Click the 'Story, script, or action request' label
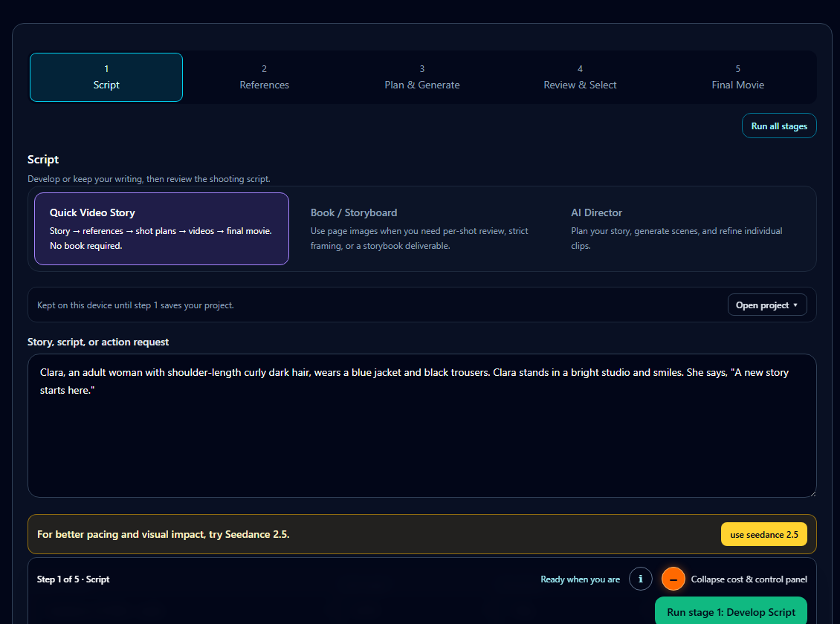The image size is (840, 624). pyautogui.click(x=98, y=342)
